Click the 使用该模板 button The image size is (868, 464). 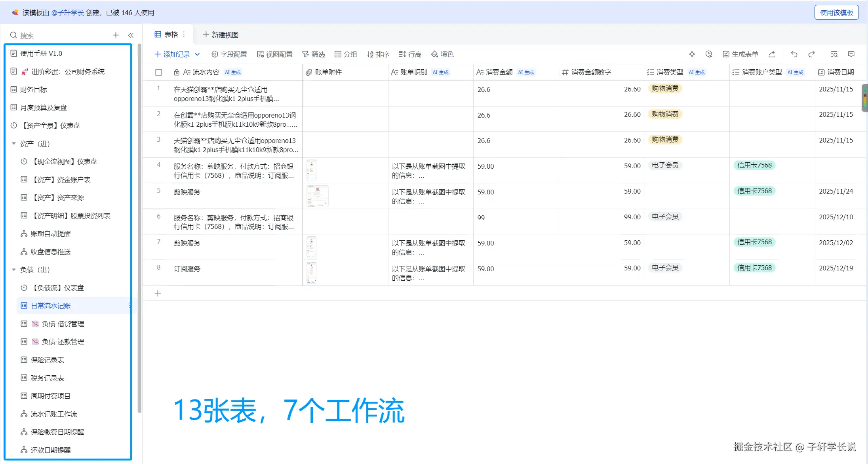point(836,13)
